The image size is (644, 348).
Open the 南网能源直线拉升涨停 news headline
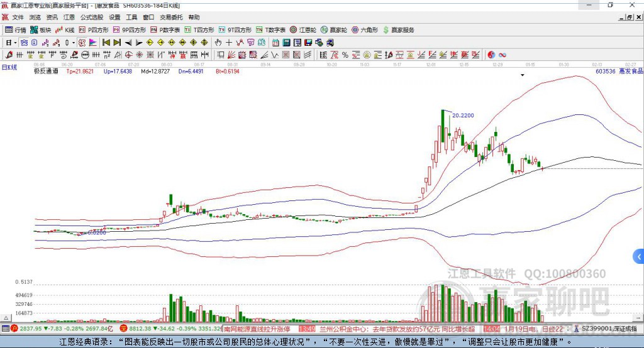[257, 329]
